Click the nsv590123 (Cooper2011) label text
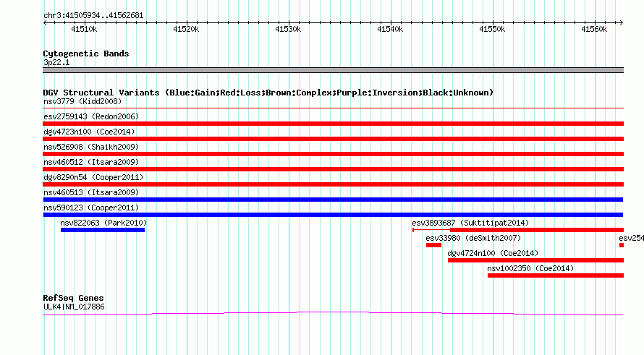This screenshot has width=644, height=355. click(91, 208)
